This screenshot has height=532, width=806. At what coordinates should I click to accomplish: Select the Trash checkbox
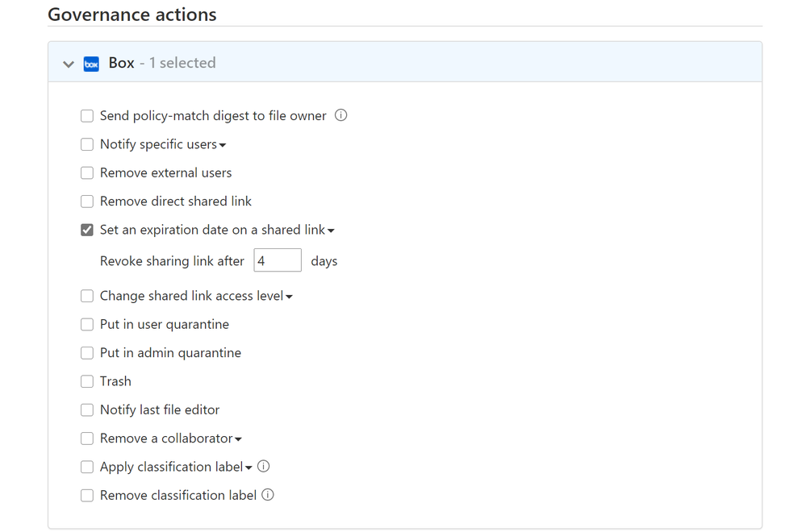tap(87, 381)
